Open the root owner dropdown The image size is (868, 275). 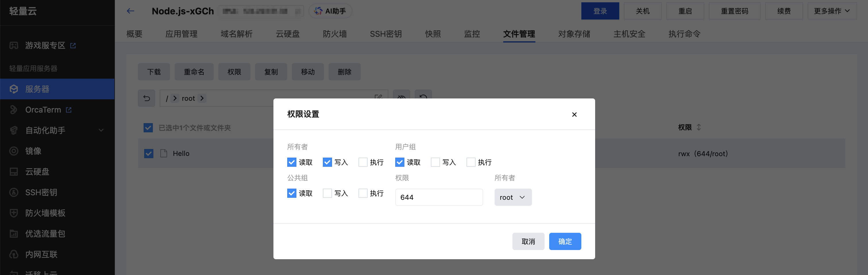click(x=512, y=197)
